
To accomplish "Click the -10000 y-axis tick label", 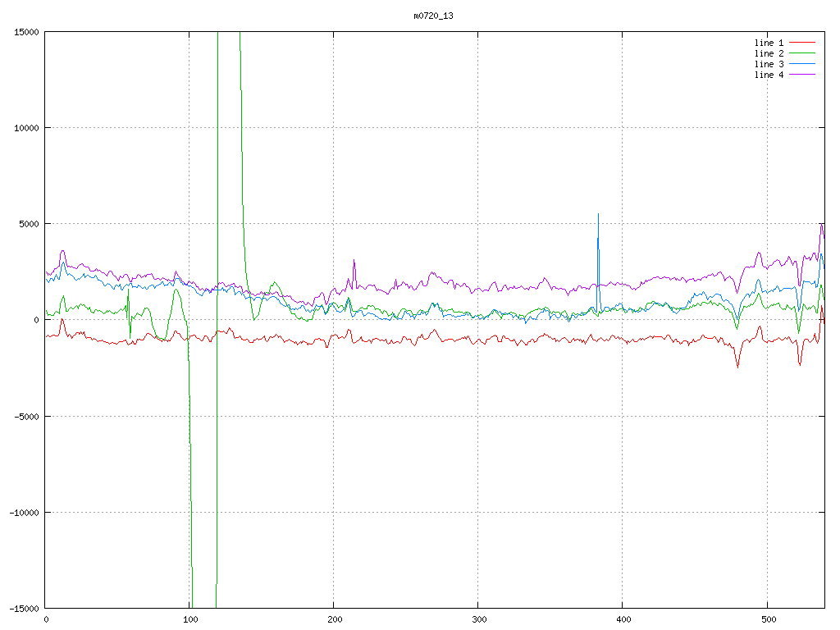I will click(x=24, y=512).
